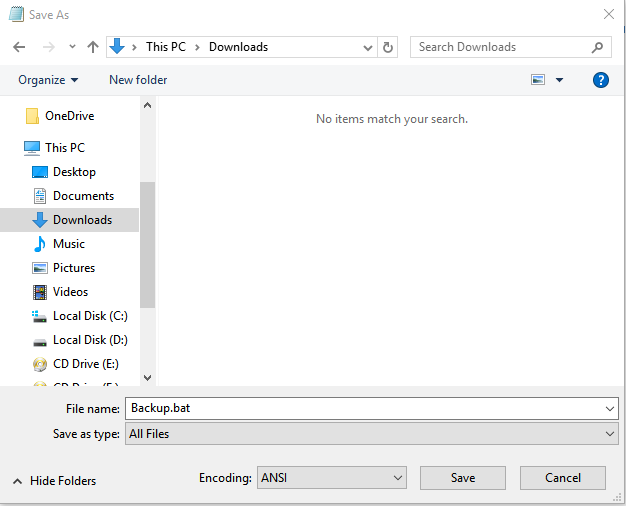Go back using the left arrow
The width and height of the screenshot is (626, 506).
[x=19, y=47]
